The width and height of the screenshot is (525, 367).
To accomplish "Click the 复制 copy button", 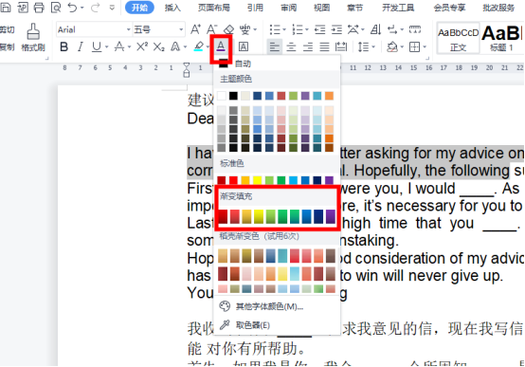I will tap(7, 47).
